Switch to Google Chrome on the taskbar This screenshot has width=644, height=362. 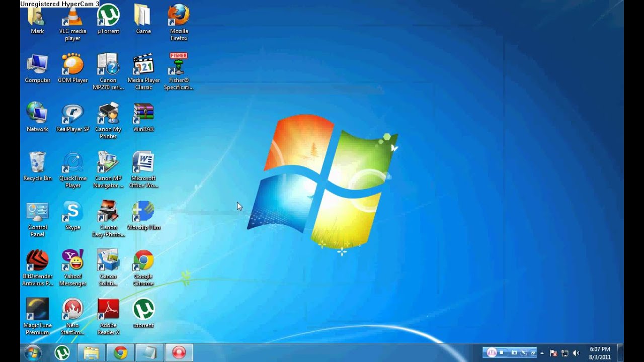[x=120, y=353]
